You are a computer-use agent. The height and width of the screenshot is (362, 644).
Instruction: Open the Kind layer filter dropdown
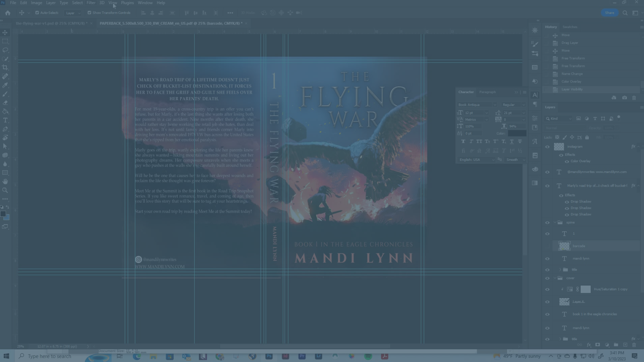click(x=558, y=119)
